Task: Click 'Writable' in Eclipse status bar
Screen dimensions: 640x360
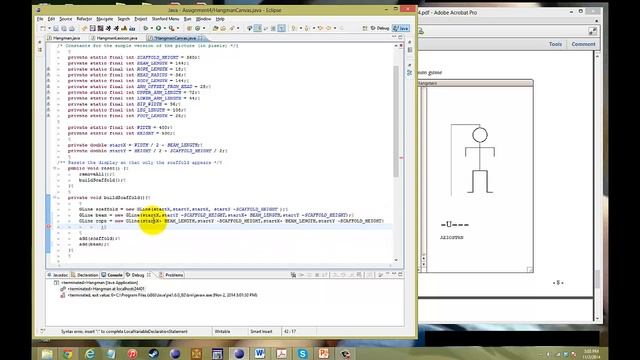Action: pos(222,331)
